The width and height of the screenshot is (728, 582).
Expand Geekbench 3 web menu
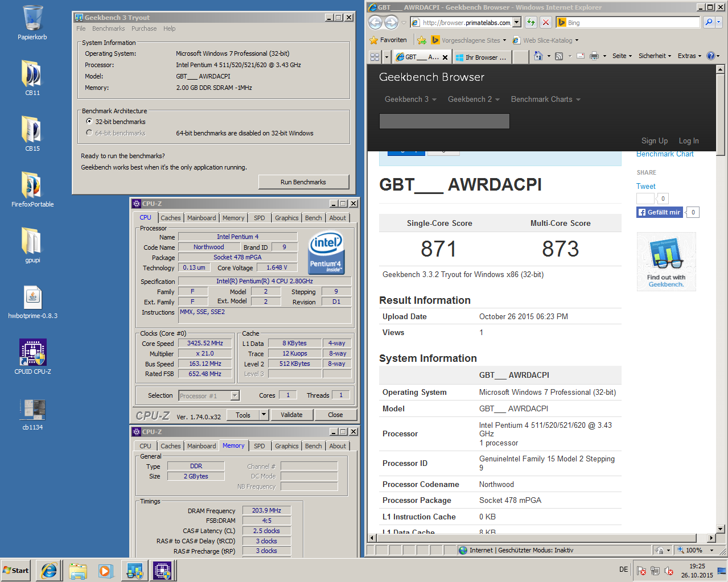(x=410, y=99)
